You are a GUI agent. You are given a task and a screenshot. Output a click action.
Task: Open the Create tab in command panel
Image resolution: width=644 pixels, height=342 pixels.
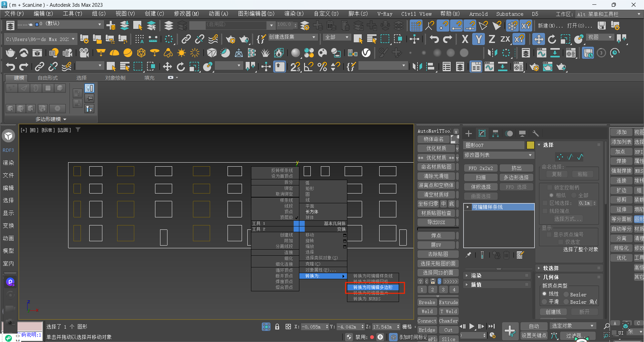[x=468, y=133]
